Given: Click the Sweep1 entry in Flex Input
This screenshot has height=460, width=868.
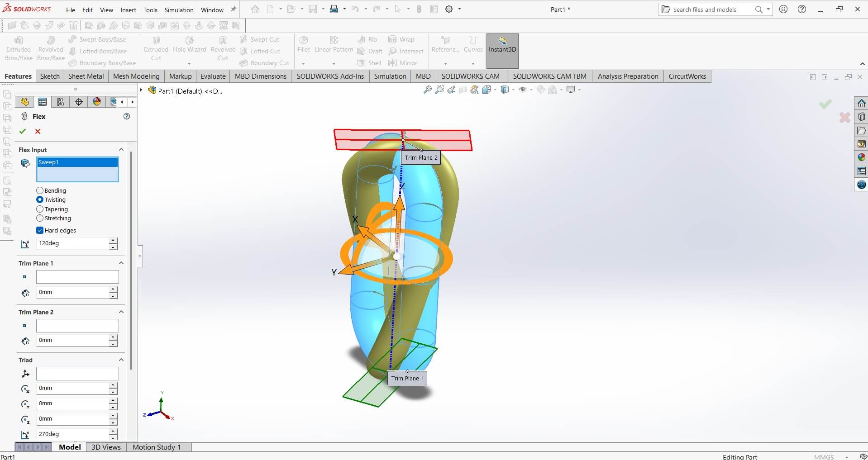Looking at the screenshot, I should (77, 162).
